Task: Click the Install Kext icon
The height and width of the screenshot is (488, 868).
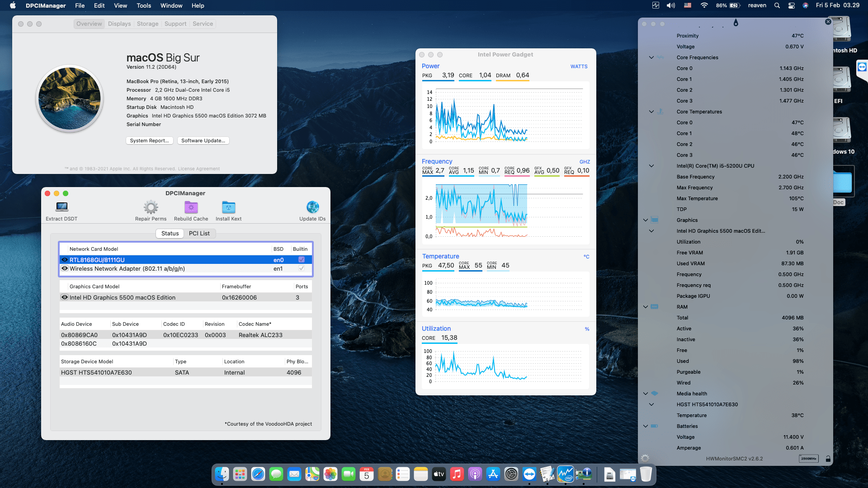Action: coord(228,207)
